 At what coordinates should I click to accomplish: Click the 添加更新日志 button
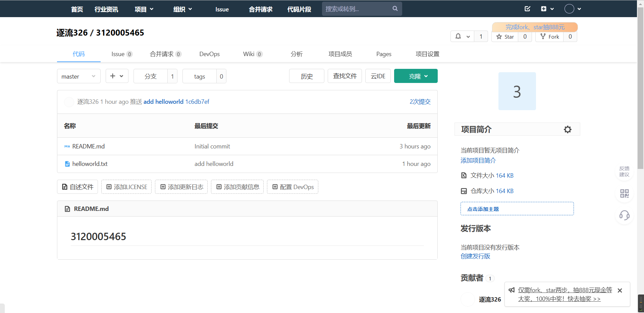coord(181,187)
